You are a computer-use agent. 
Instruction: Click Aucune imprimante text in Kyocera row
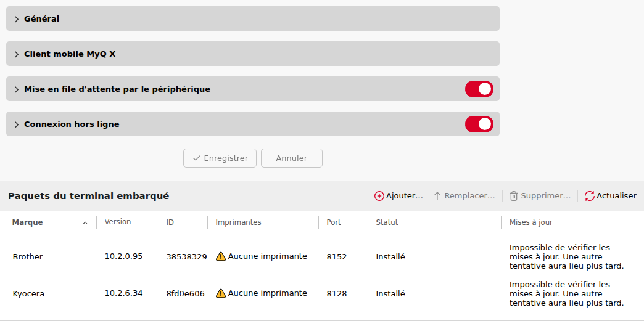[x=267, y=293]
